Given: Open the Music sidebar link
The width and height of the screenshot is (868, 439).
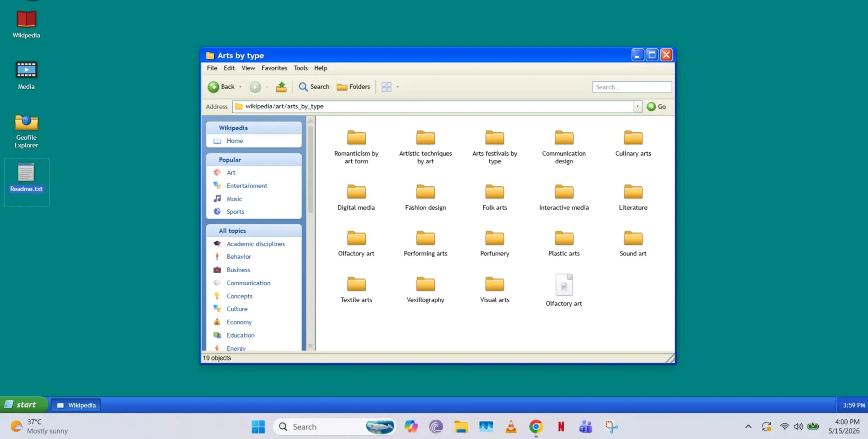Looking at the screenshot, I should 234,199.
